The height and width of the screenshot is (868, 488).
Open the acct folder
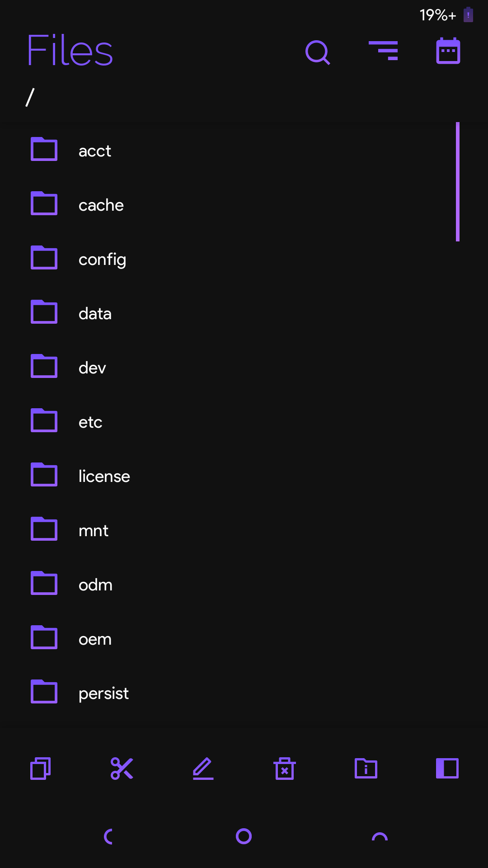pyautogui.click(x=94, y=151)
